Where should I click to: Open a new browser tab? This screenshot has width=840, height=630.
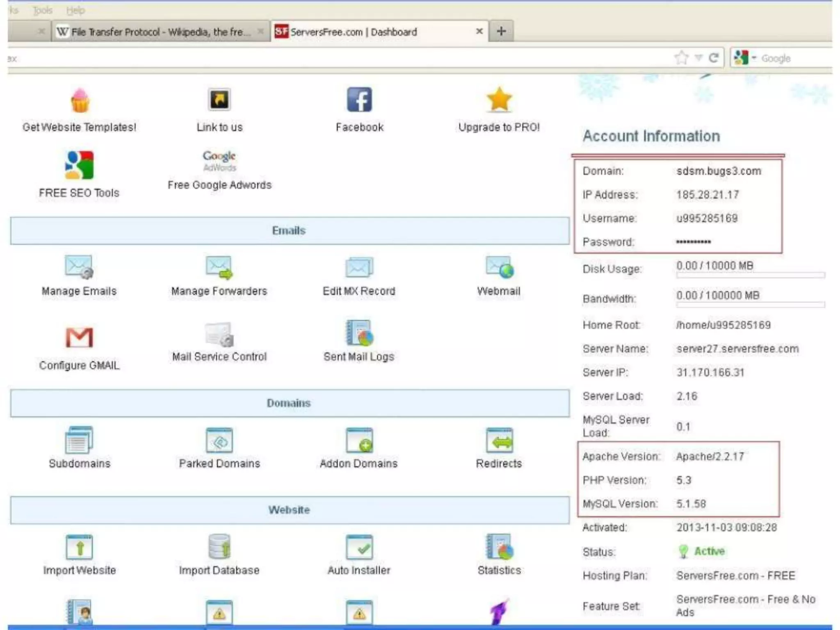click(x=501, y=31)
